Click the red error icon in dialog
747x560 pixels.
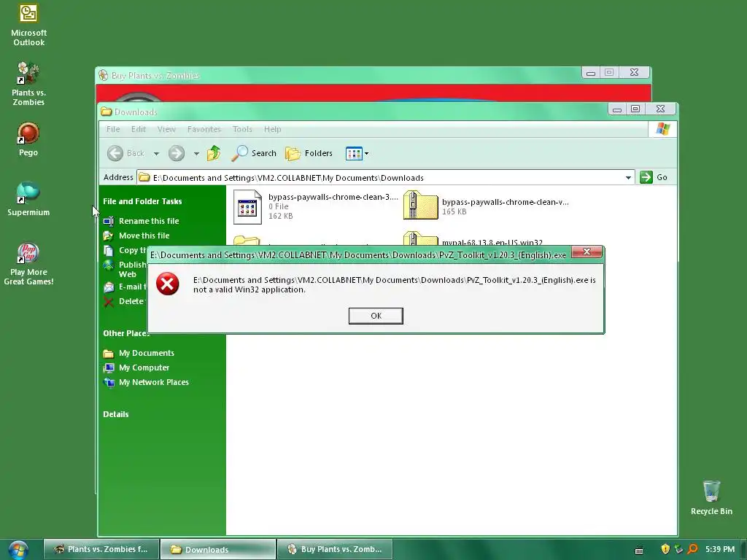point(167,284)
